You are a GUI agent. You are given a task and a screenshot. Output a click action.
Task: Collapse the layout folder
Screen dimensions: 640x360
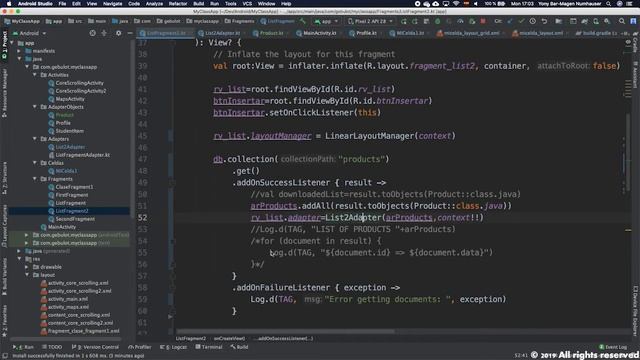27,275
